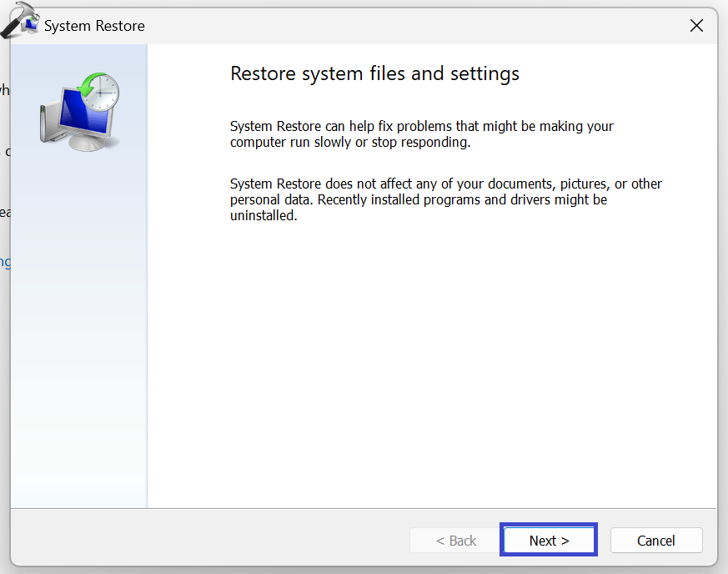Click the System Restore title bar icon
Image resolution: width=728 pixels, height=574 pixels.
tap(32, 25)
